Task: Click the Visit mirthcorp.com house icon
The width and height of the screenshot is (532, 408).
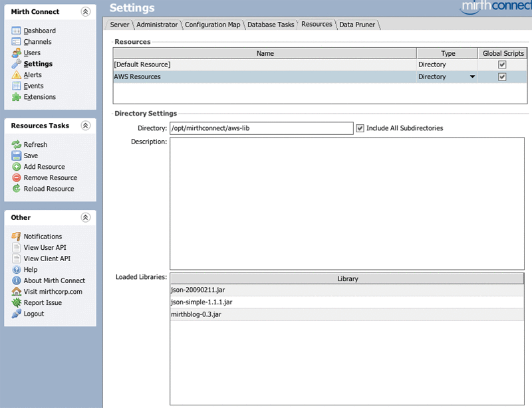Action: click(x=16, y=292)
